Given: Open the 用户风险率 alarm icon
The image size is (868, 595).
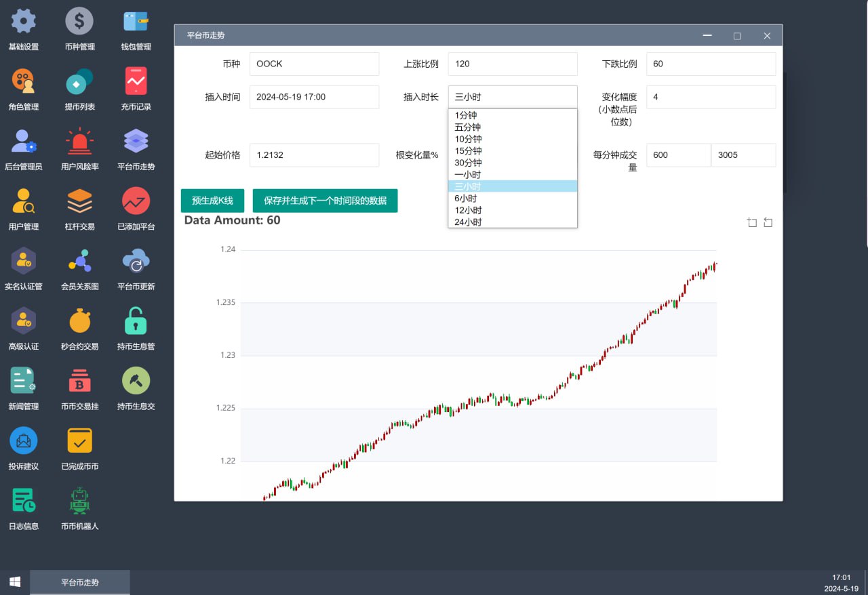Looking at the screenshot, I should pyautogui.click(x=79, y=141).
